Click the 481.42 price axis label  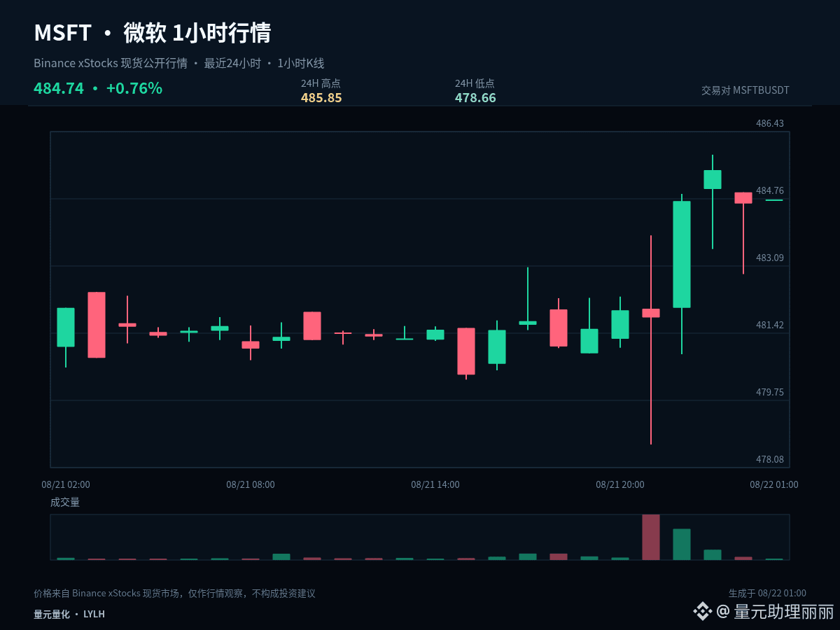click(770, 325)
